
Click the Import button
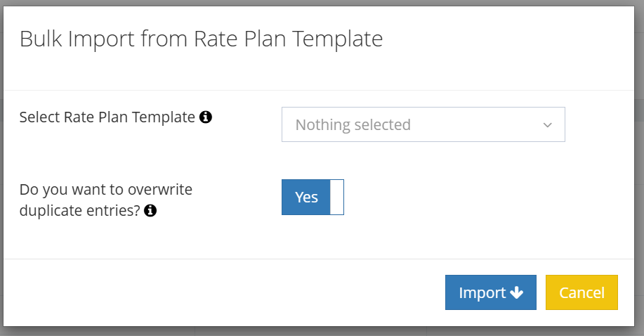(490, 292)
